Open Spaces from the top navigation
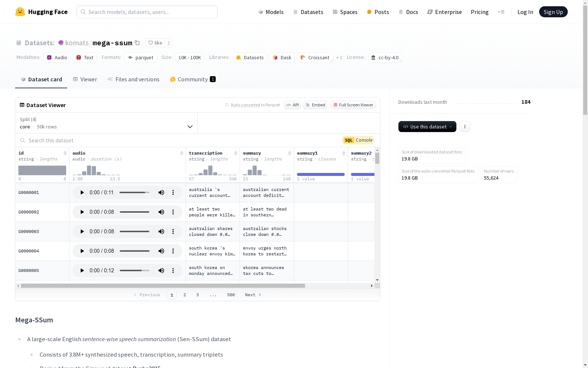The image size is (588, 368). coord(345,12)
